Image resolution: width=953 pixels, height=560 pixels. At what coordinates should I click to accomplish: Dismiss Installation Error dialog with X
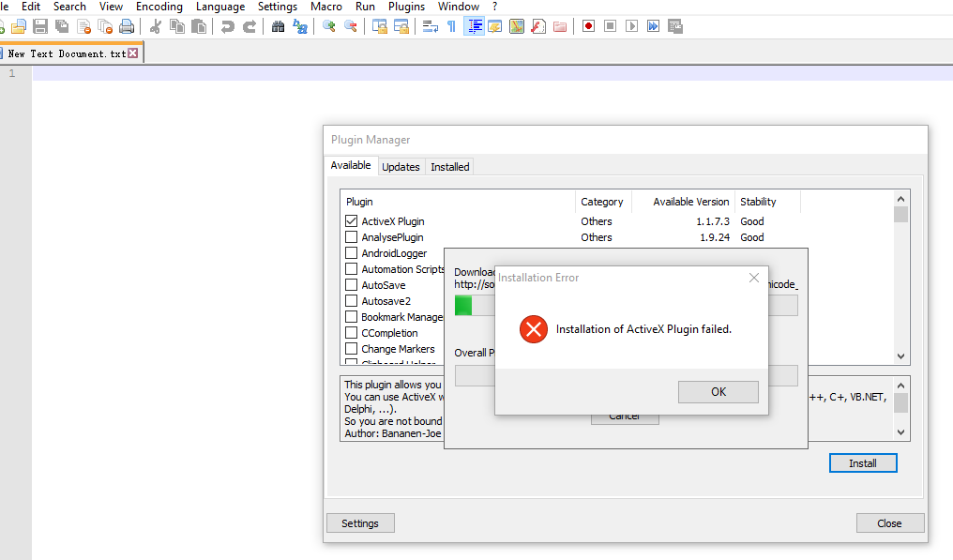754,278
